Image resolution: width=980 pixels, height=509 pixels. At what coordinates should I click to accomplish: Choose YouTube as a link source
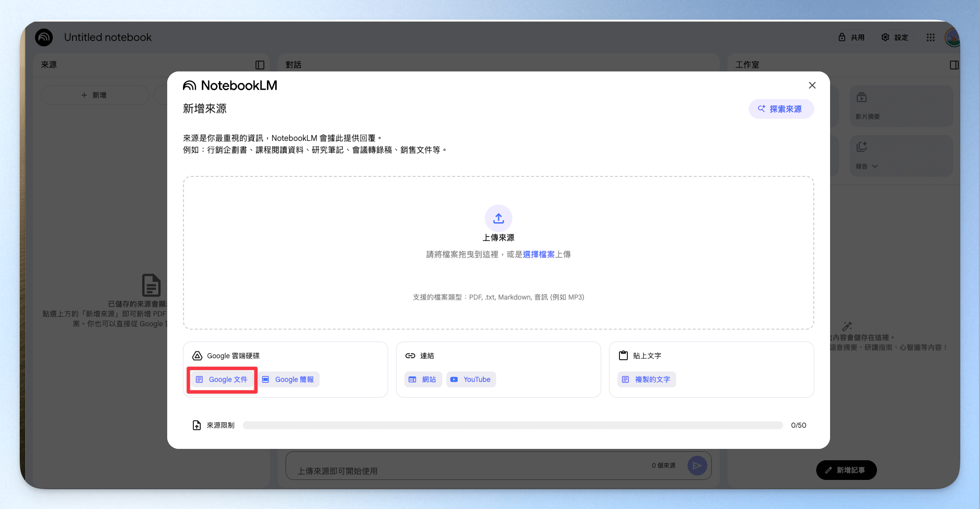click(471, 379)
